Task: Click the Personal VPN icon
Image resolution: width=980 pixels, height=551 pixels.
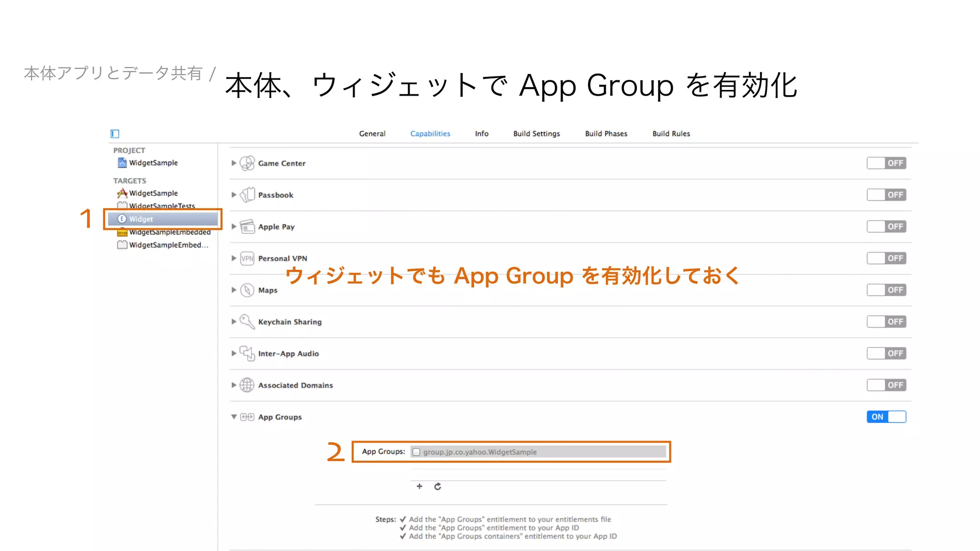Action: click(x=247, y=258)
